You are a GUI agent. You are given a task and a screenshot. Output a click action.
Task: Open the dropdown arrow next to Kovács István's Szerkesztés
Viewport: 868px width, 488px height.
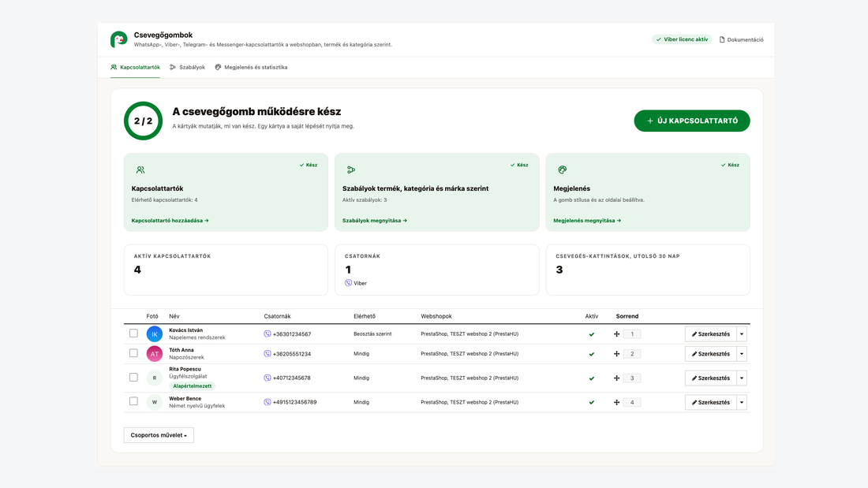[x=742, y=333]
